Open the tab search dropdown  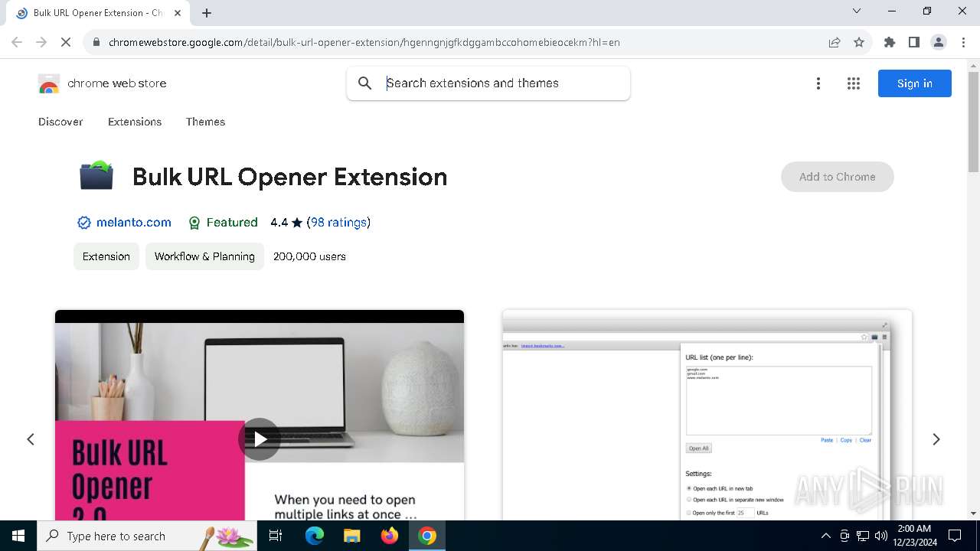coord(857,11)
